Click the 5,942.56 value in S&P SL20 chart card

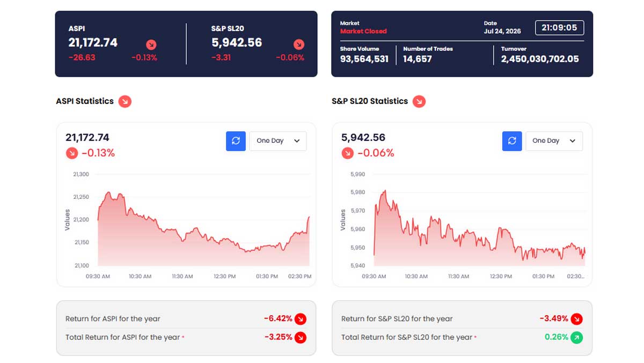coord(363,138)
